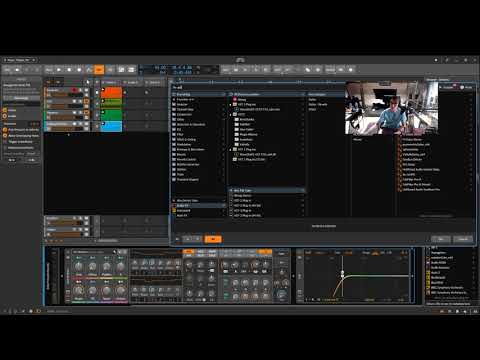Collapse the VST 2 Plug-ins location tree
480x360 pixels.
tap(230, 105)
